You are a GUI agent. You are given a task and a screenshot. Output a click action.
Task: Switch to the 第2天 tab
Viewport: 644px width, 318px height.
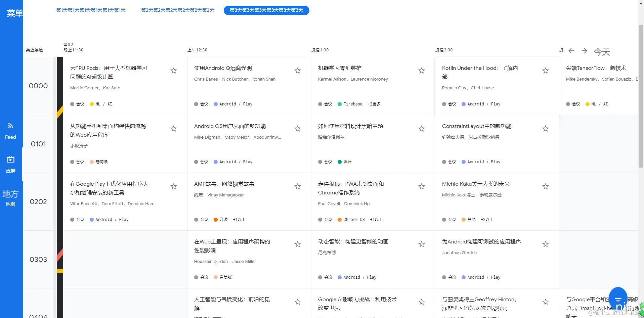(177, 10)
